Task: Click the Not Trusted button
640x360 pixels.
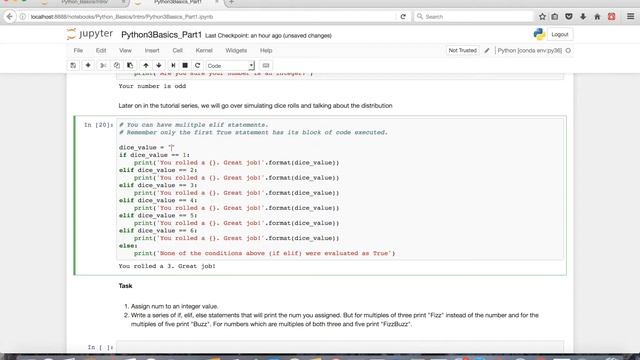Action: pyautogui.click(x=462, y=50)
